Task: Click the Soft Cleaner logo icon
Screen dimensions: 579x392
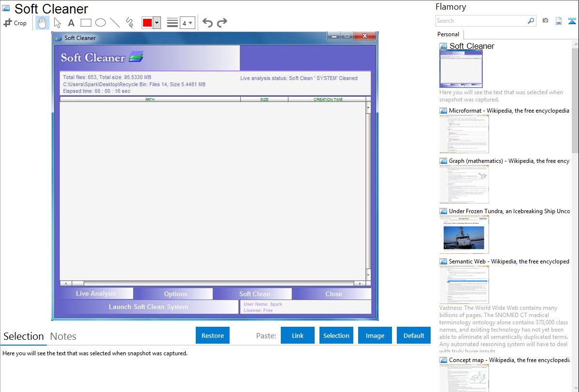Action: click(x=136, y=57)
